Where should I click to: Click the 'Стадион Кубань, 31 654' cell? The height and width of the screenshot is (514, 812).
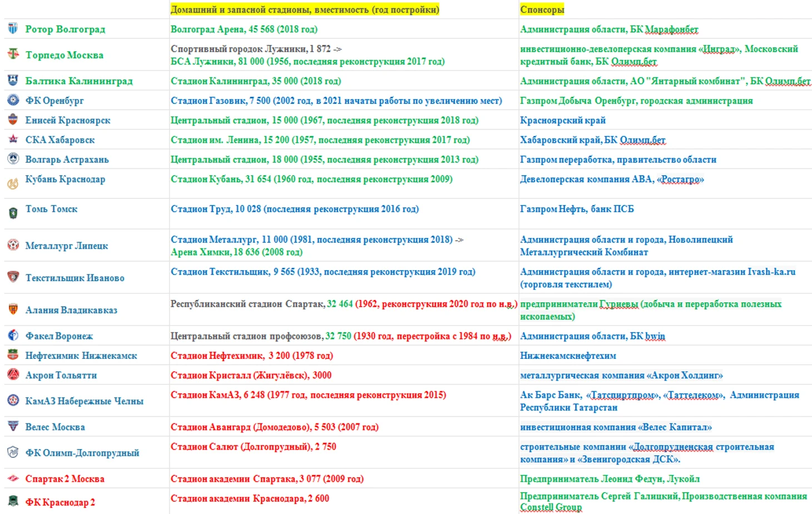coord(311,179)
